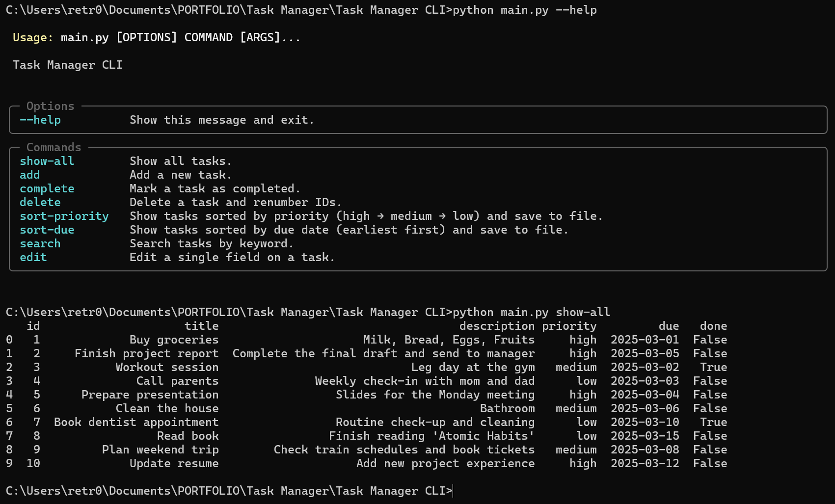The height and width of the screenshot is (504, 835).
Task: Click the --help option text
Action: (x=40, y=120)
